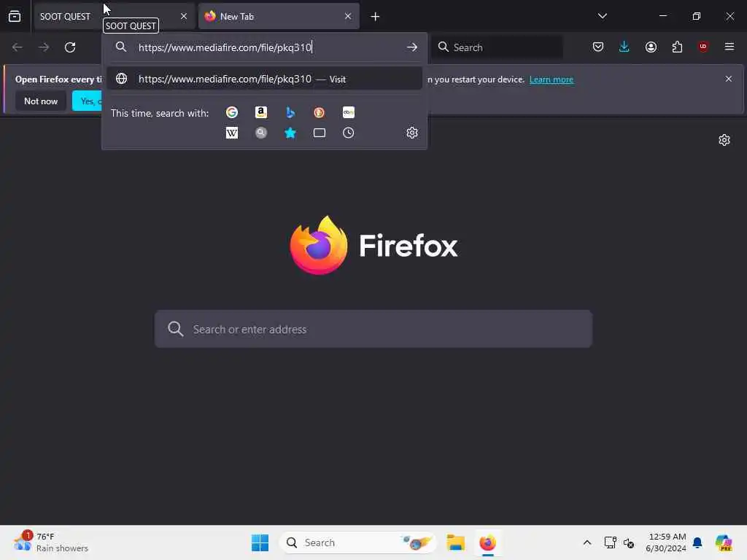Open the Extensions puzzle icon
747x560 pixels.
click(677, 47)
